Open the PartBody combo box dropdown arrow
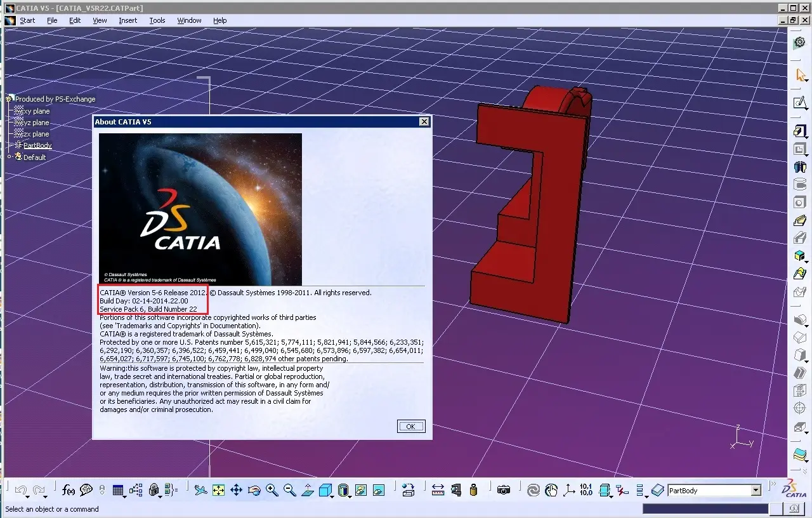812x518 pixels. pyautogui.click(x=756, y=491)
